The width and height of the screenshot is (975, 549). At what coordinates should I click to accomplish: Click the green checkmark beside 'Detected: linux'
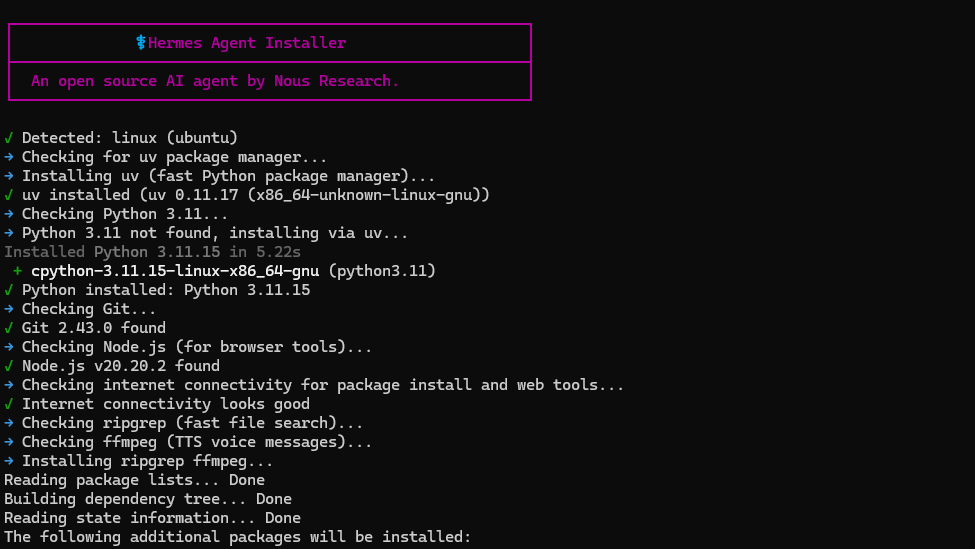(x=9, y=137)
